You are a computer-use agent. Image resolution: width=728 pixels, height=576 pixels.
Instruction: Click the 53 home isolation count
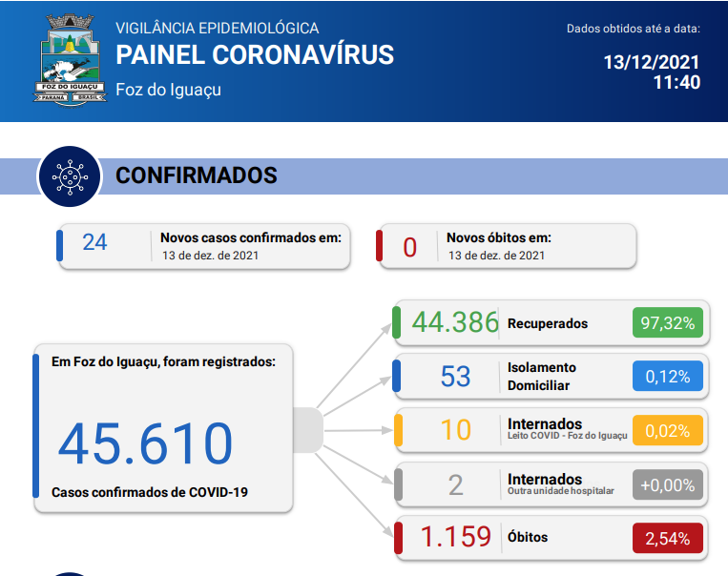click(455, 377)
